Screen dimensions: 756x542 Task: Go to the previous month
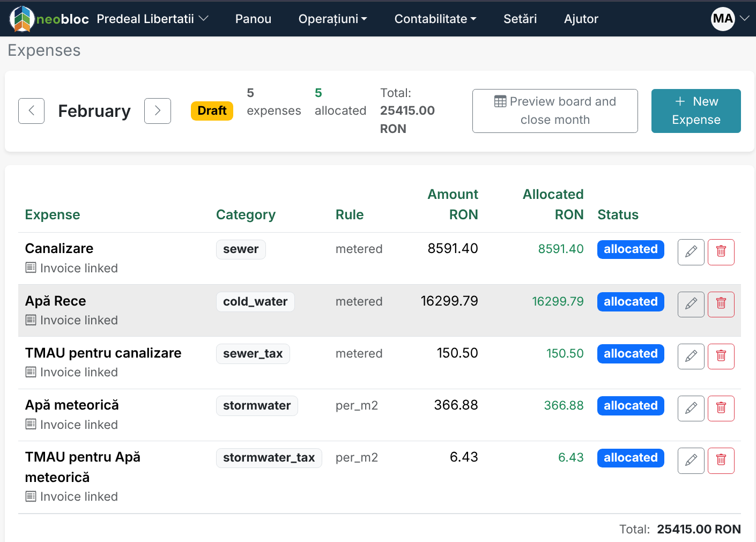(x=31, y=111)
